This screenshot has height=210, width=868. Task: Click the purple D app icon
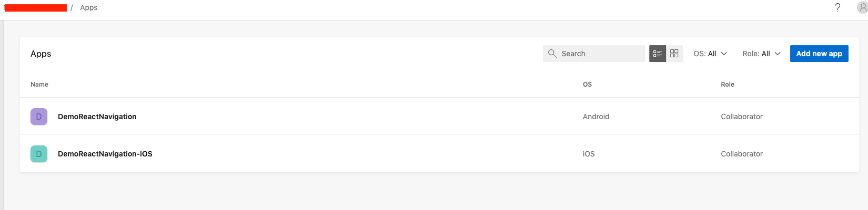39,117
